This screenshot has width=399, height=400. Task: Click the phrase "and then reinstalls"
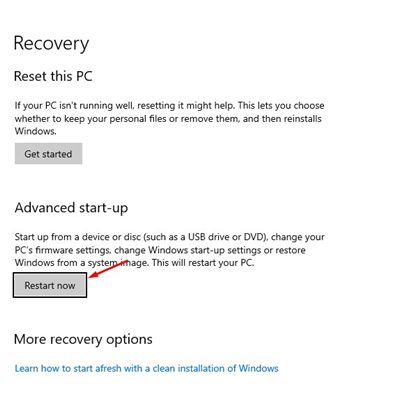[282, 119]
